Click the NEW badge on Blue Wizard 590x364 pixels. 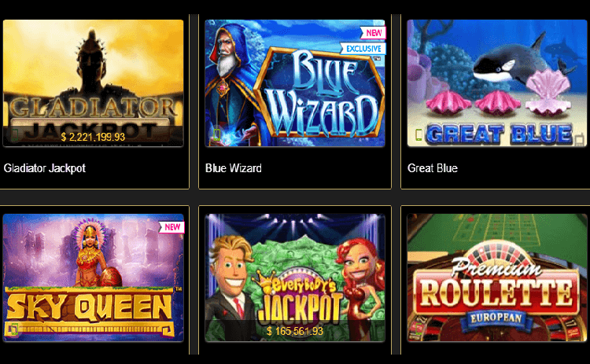(373, 33)
